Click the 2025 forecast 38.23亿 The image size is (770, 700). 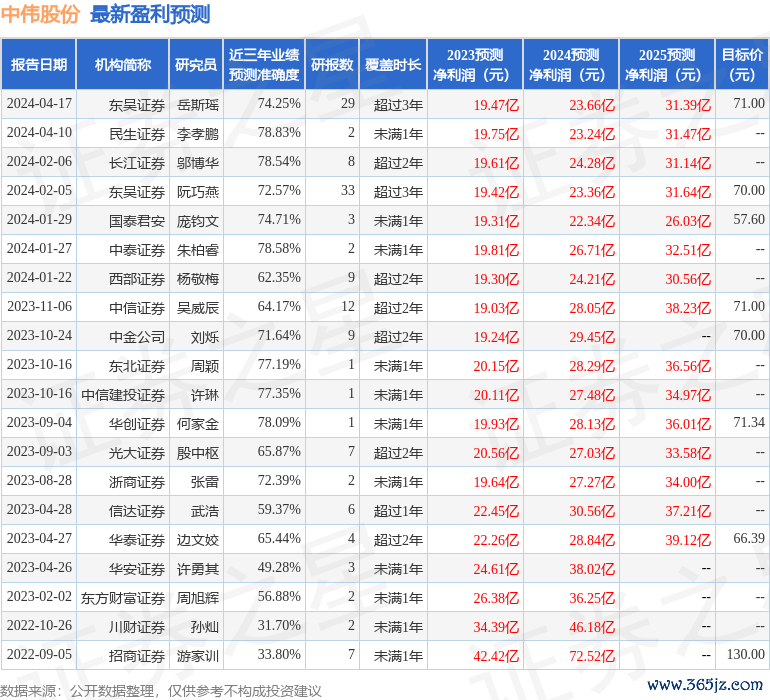(688, 308)
